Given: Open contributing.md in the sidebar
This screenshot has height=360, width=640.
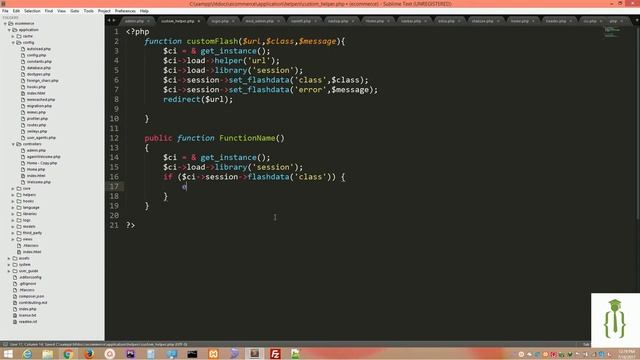Looking at the screenshot, I should [33, 303].
